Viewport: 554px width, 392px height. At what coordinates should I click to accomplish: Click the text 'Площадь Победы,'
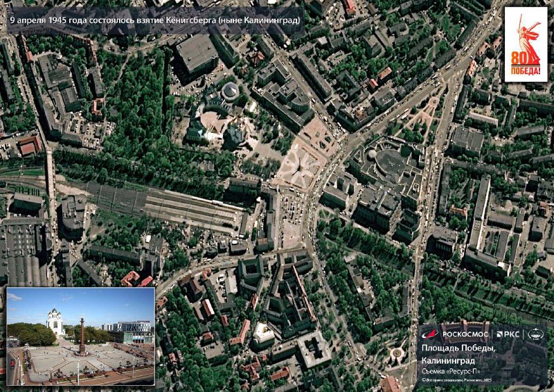(x=458, y=349)
